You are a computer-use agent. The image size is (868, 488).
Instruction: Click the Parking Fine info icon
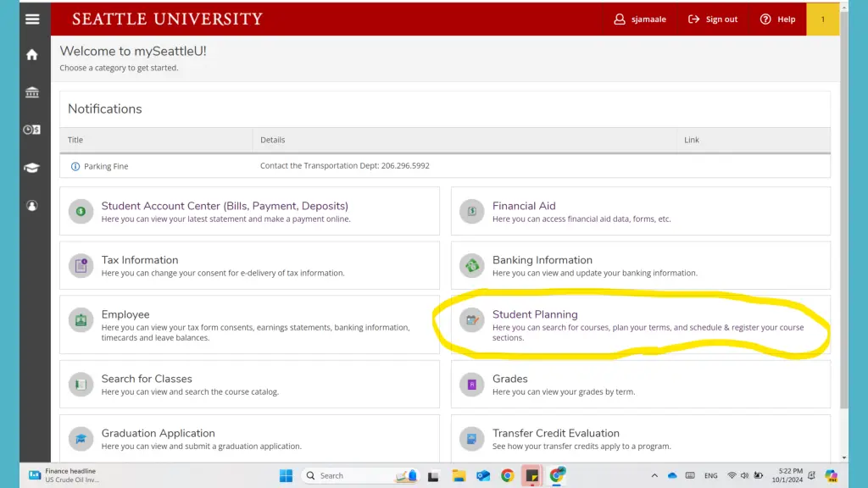tap(75, 166)
